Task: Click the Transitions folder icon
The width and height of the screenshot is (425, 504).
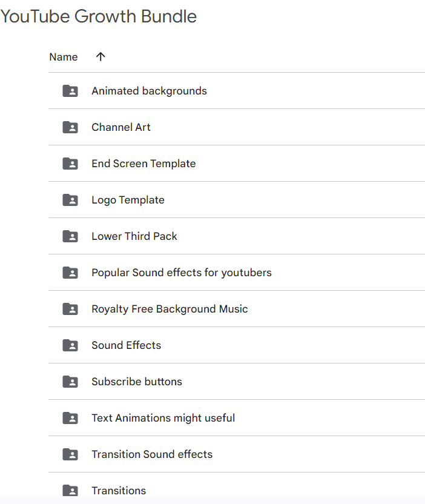Action: (x=70, y=490)
